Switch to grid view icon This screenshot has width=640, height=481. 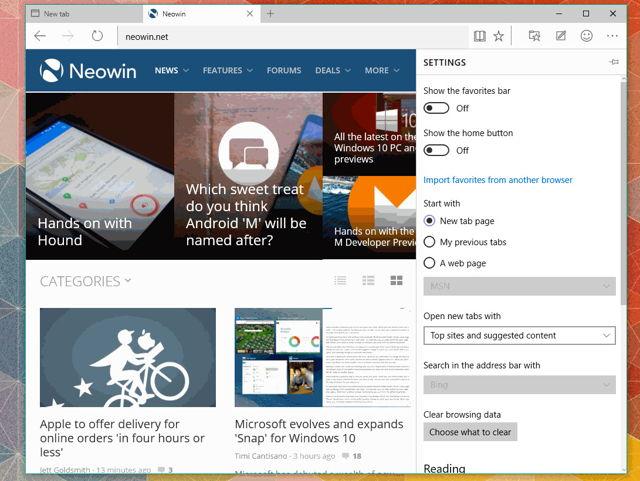click(x=396, y=281)
